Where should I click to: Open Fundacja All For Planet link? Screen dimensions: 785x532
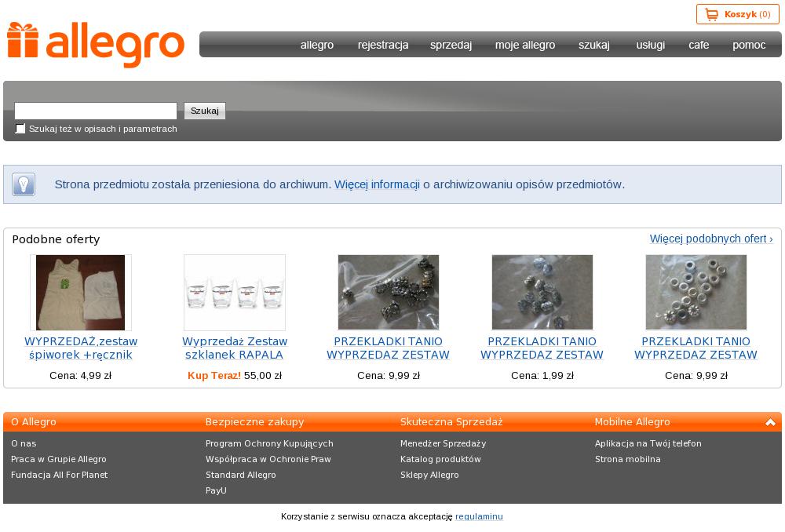(59, 475)
